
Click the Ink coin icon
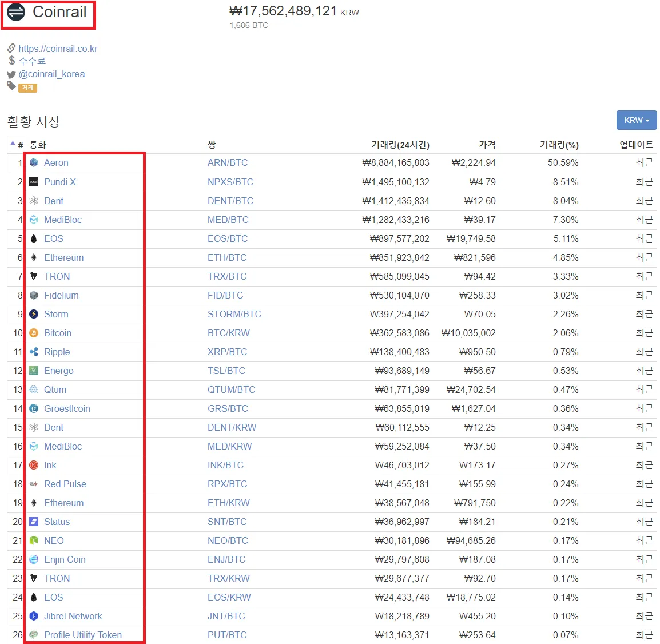point(34,465)
